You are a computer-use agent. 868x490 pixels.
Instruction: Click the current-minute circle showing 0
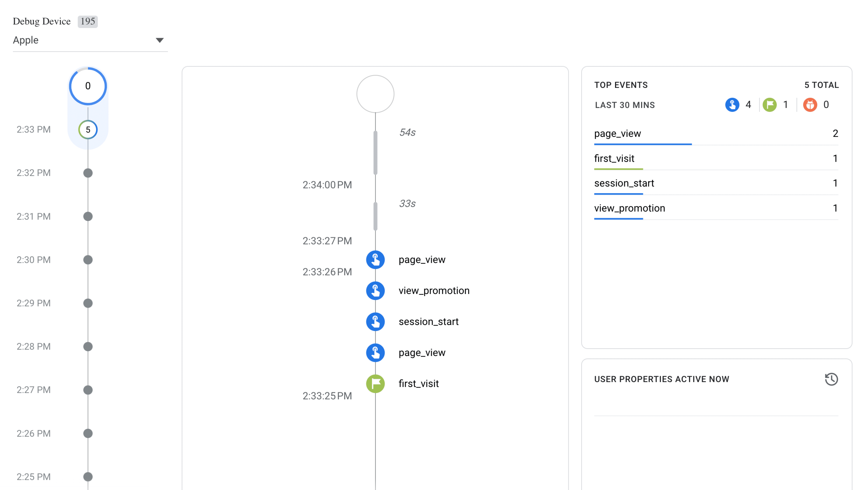tap(88, 86)
